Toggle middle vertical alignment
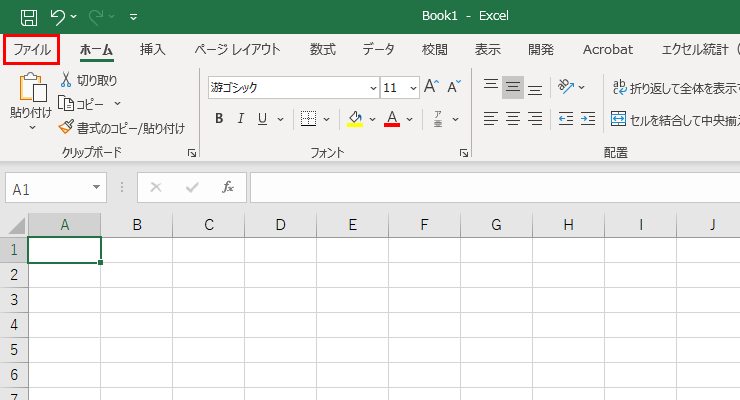The image size is (740, 400). coord(513,87)
